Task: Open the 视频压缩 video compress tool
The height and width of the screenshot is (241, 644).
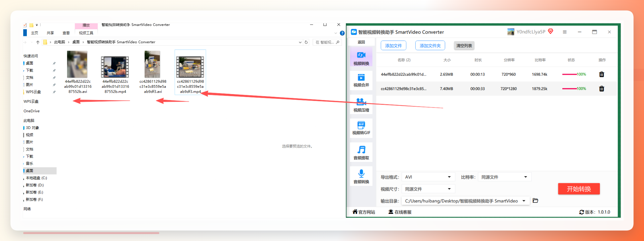Action: click(361, 105)
